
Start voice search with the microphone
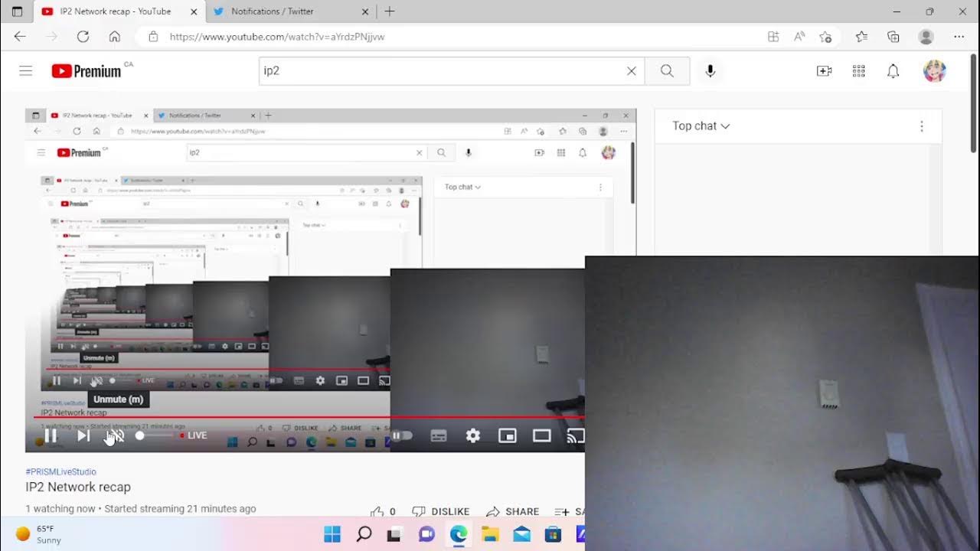pyautogui.click(x=710, y=71)
